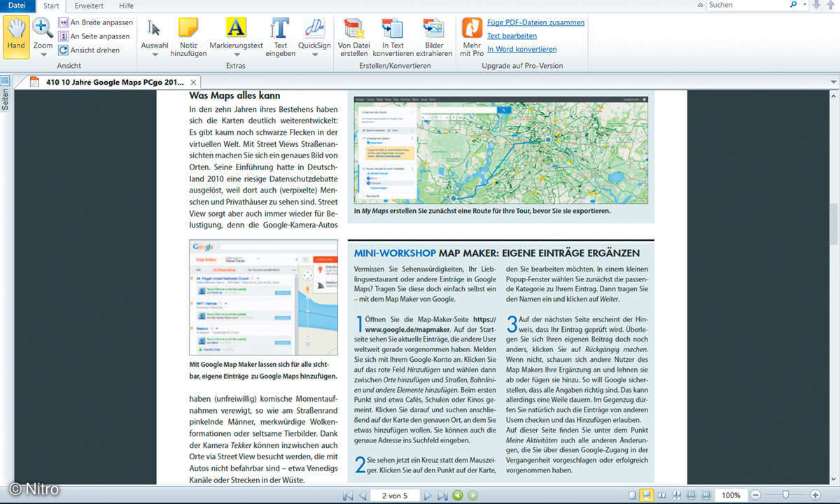Click the page number field 2 von 5
Screen dimensions: 840x504
coord(395,496)
